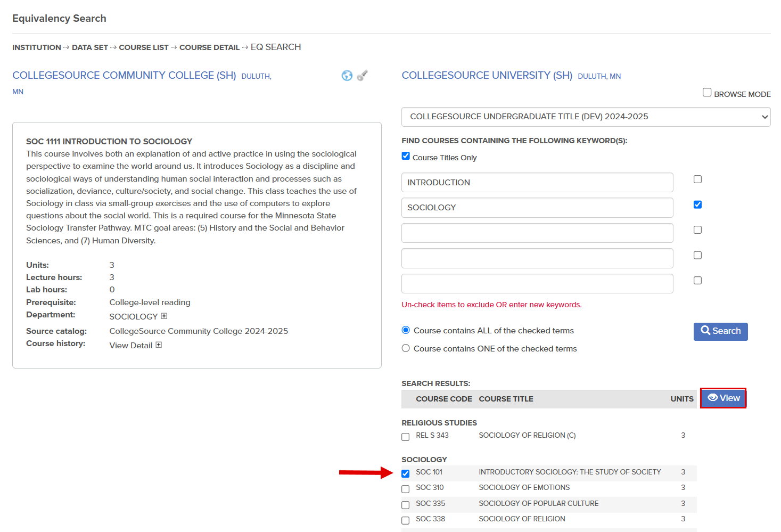Click the EQ SEARCH breadcrumb text
Image resolution: width=781 pixels, height=532 pixels.
276,47
